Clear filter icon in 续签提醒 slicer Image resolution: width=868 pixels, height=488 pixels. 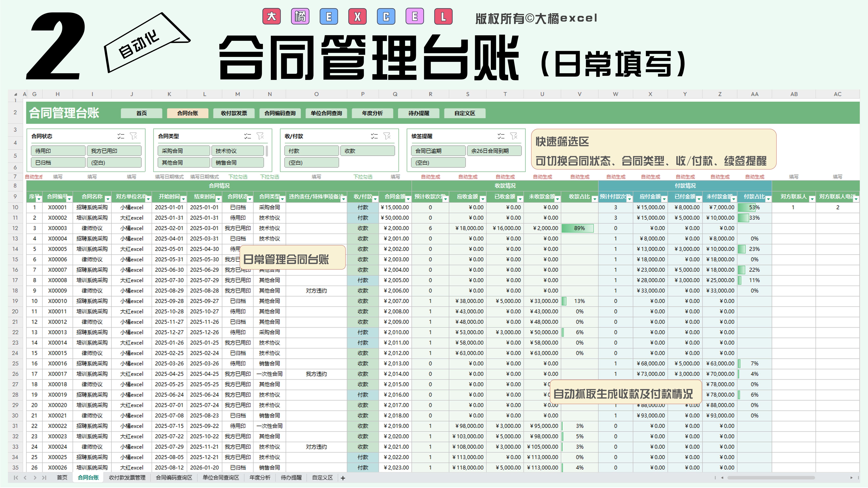click(x=514, y=136)
